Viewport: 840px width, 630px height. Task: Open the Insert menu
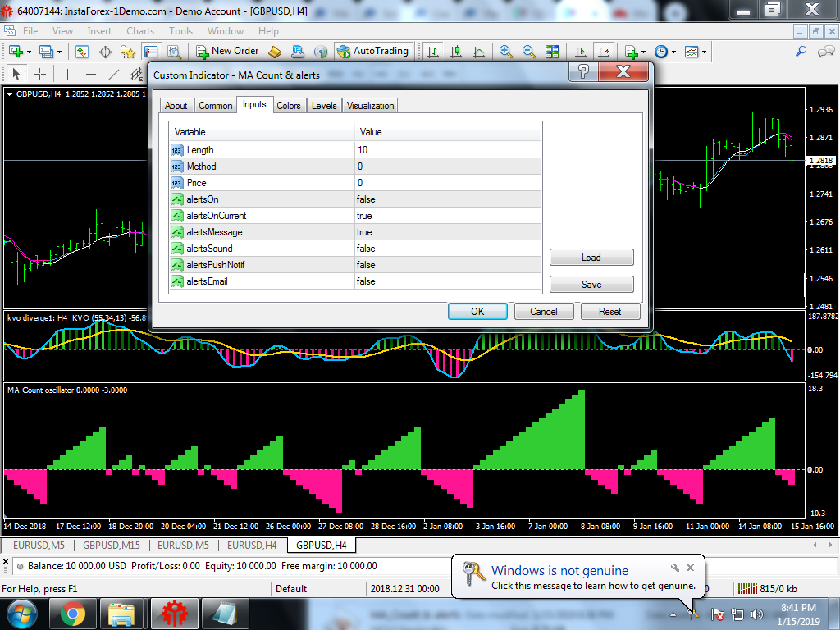click(x=99, y=31)
